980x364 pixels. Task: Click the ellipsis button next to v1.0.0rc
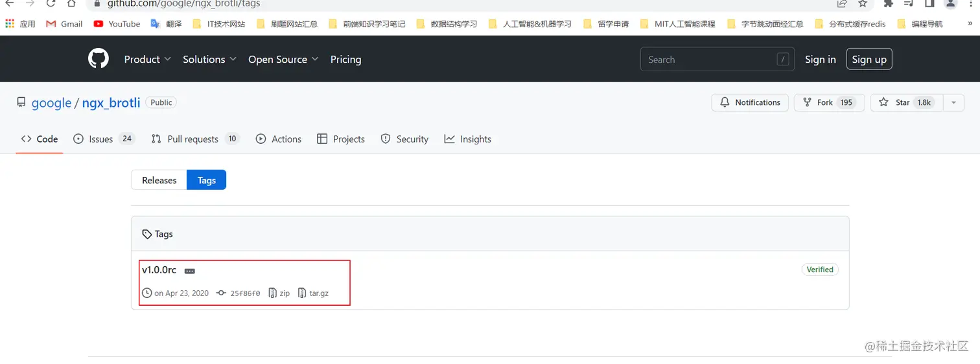point(189,271)
